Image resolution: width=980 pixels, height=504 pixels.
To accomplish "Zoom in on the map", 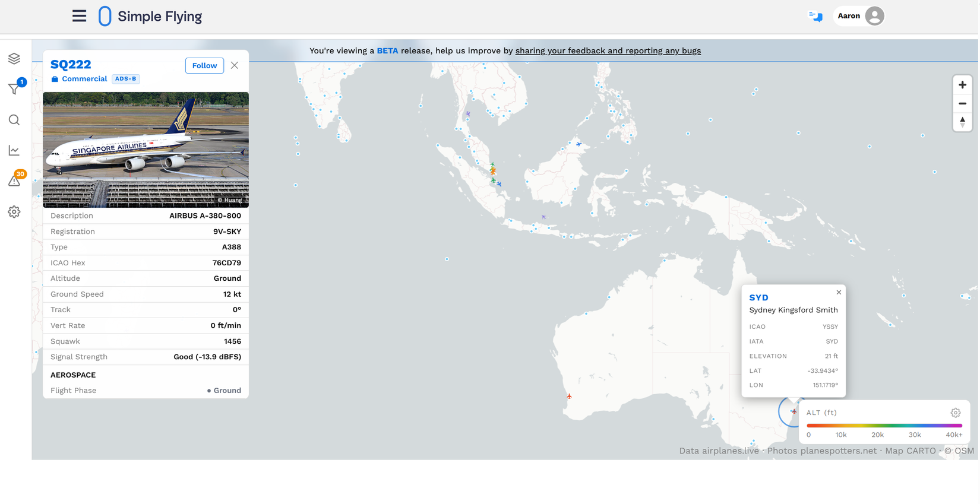I will pos(962,85).
